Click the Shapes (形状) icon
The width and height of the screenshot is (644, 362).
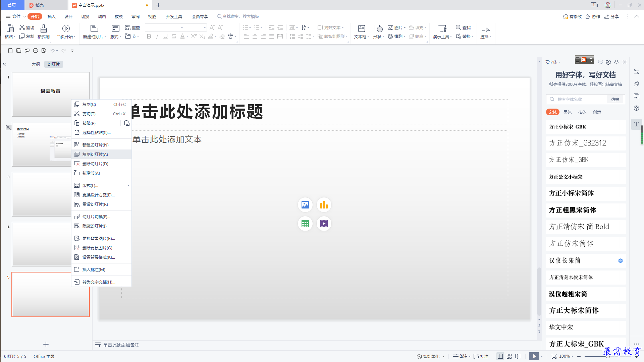(379, 28)
